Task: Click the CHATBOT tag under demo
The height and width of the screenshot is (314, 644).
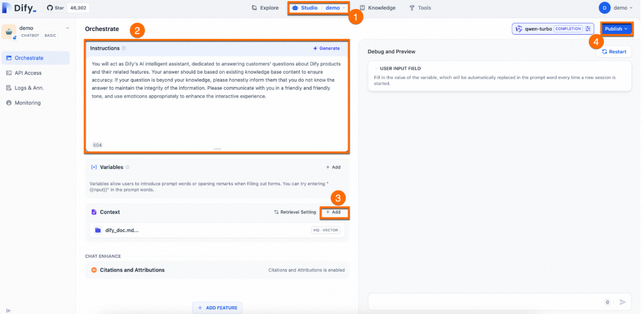Action: [x=31, y=36]
